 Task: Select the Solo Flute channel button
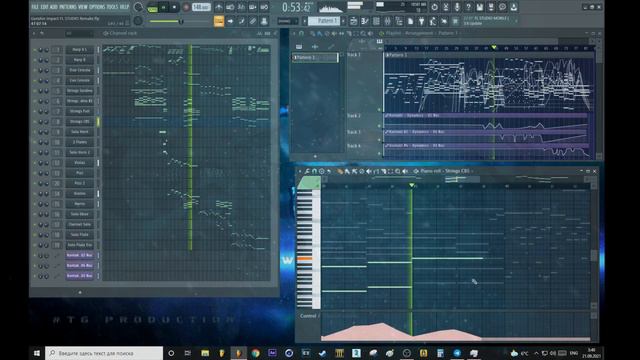pos(80,235)
